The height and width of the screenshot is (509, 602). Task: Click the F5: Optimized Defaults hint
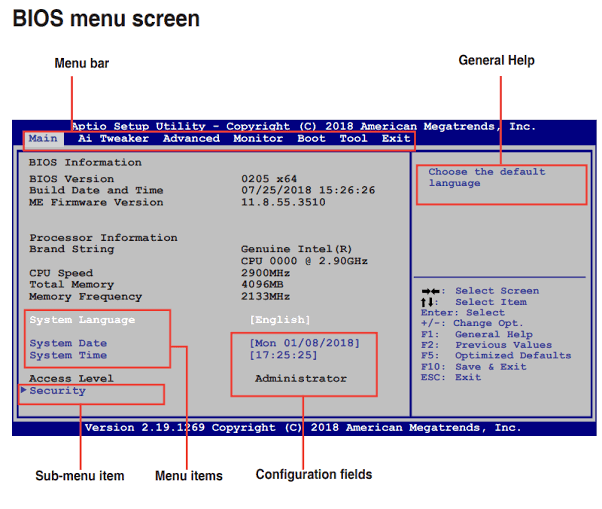point(496,355)
